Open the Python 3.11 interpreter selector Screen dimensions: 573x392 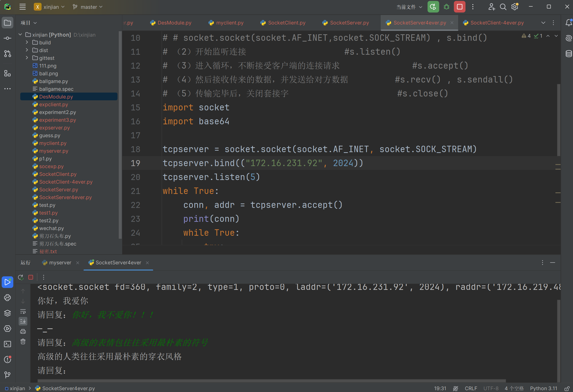click(543, 388)
